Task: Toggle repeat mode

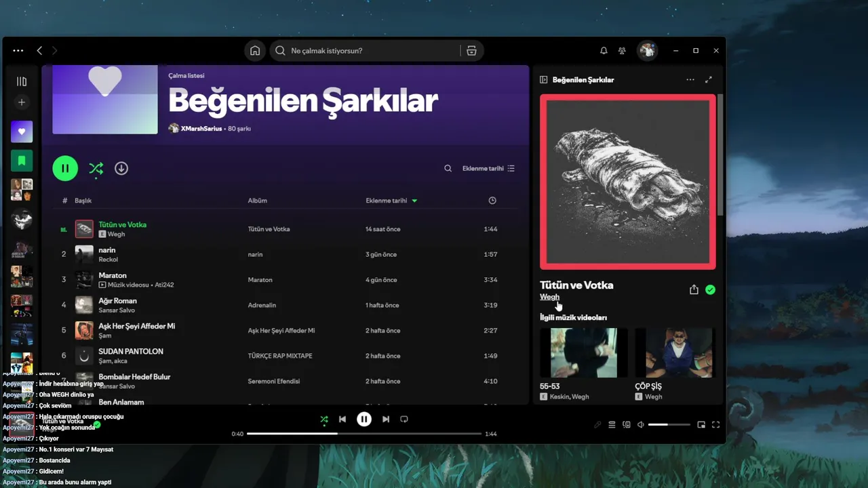Action: tap(404, 420)
